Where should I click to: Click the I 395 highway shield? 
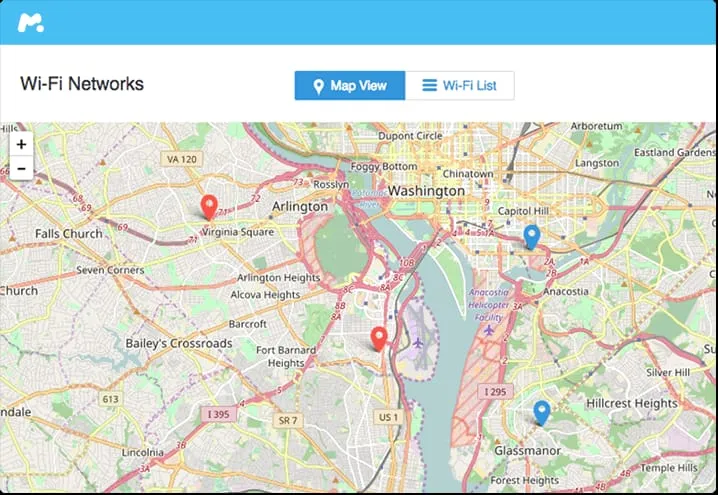[218, 414]
